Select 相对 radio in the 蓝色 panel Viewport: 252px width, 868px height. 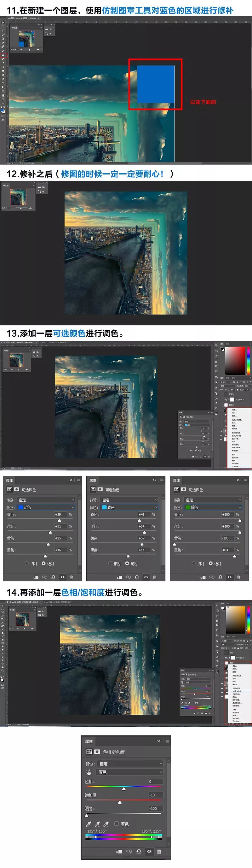pos(27,564)
